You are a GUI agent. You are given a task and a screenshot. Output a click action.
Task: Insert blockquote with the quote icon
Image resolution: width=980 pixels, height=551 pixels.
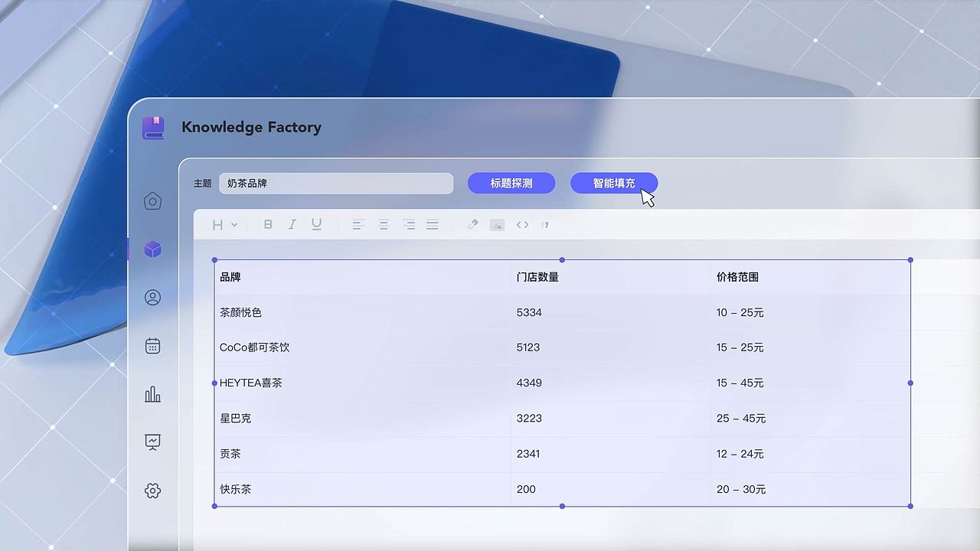tap(545, 225)
